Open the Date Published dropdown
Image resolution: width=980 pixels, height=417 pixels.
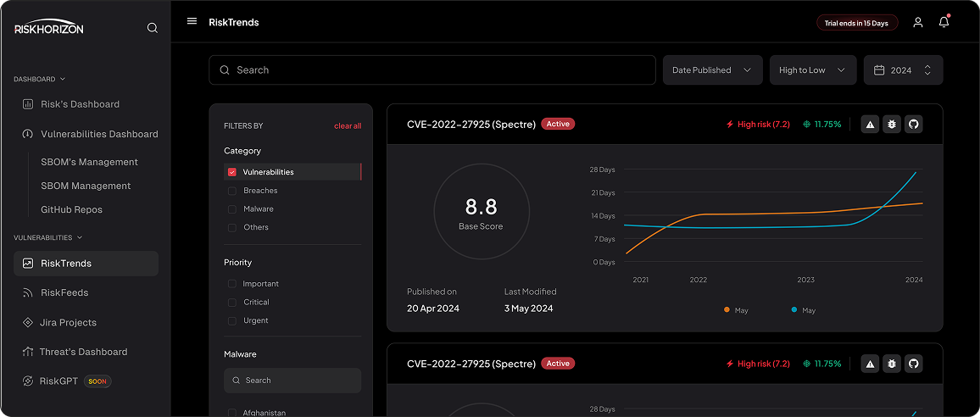(x=712, y=70)
